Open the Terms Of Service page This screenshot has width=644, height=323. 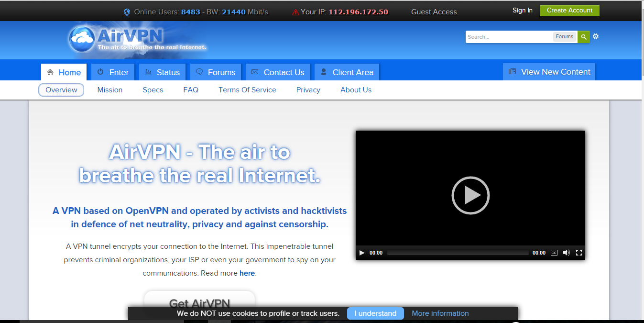click(x=247, y=90)
